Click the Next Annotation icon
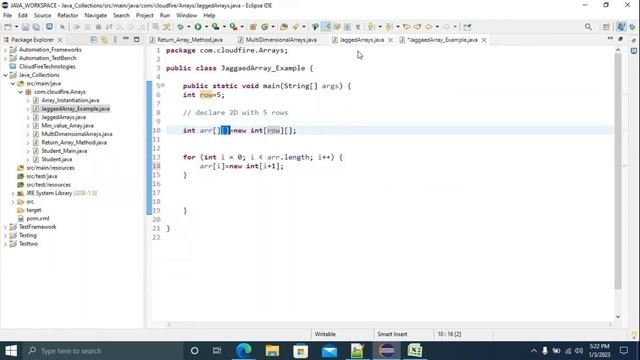This screenshot has width=640, height=360. click(x=371, y=27)
